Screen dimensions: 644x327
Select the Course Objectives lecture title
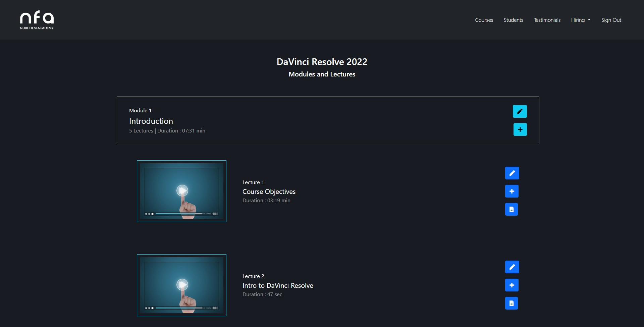269,192
